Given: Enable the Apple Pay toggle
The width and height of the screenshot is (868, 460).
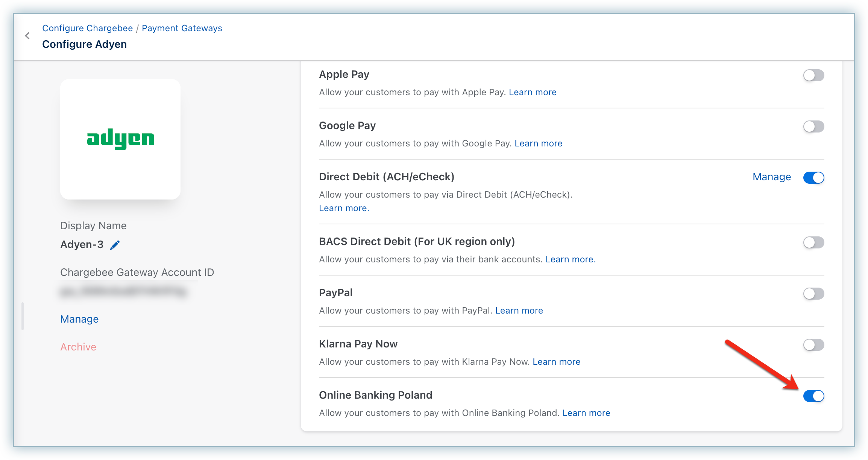Looking at the screenshot, I should [x=813, y=75].
